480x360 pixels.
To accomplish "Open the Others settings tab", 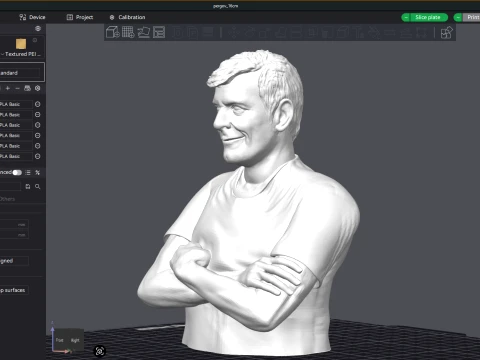I will [x=7, y=199].
